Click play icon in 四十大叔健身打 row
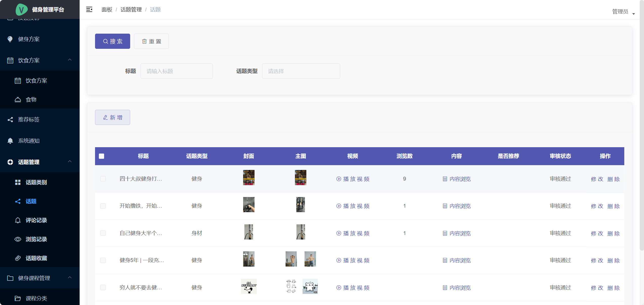Viewport: 644px width, 305px height. [x=339, y=179]
